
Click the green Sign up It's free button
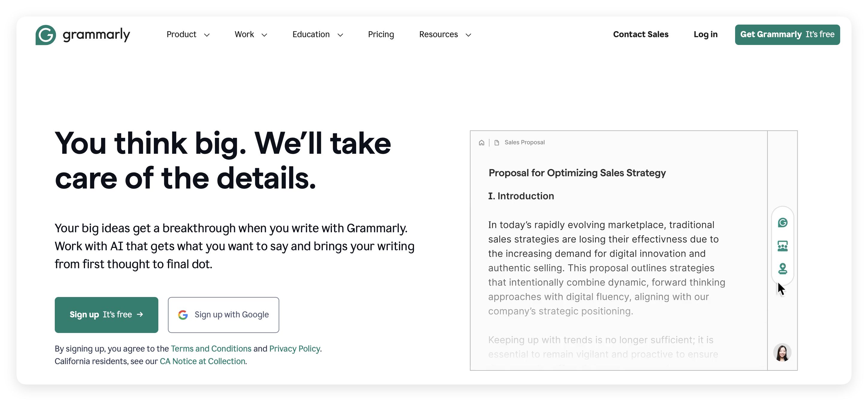coord(107,315)
